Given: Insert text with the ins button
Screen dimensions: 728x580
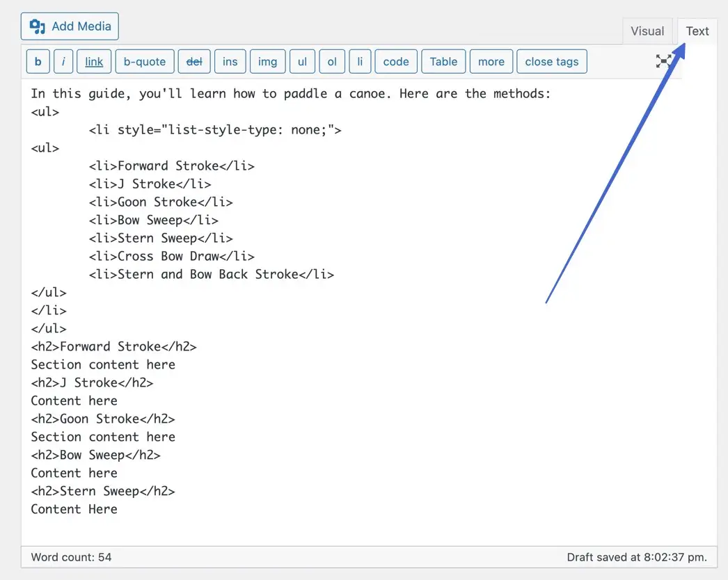Looking at the screenshot, I should [x=230, y=61].
